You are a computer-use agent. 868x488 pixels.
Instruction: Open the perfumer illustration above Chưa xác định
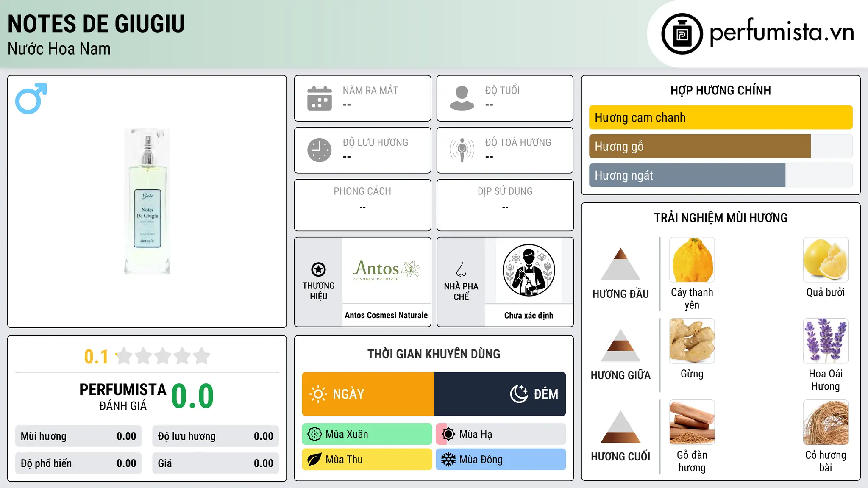[x=529, y=270]
